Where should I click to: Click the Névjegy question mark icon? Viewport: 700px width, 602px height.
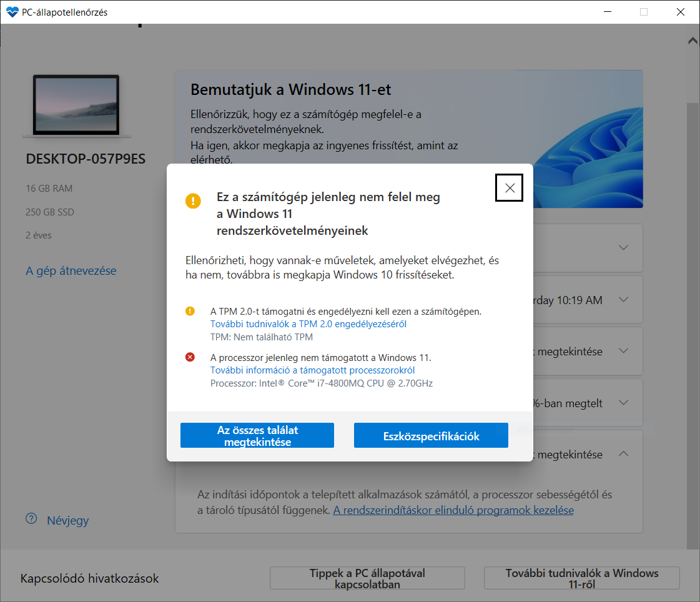(31, 518)
